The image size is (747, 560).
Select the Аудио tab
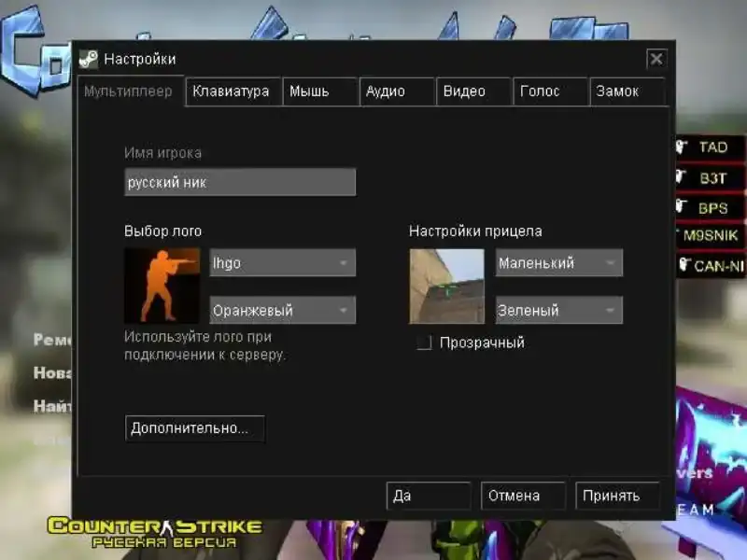pos(397,91)
